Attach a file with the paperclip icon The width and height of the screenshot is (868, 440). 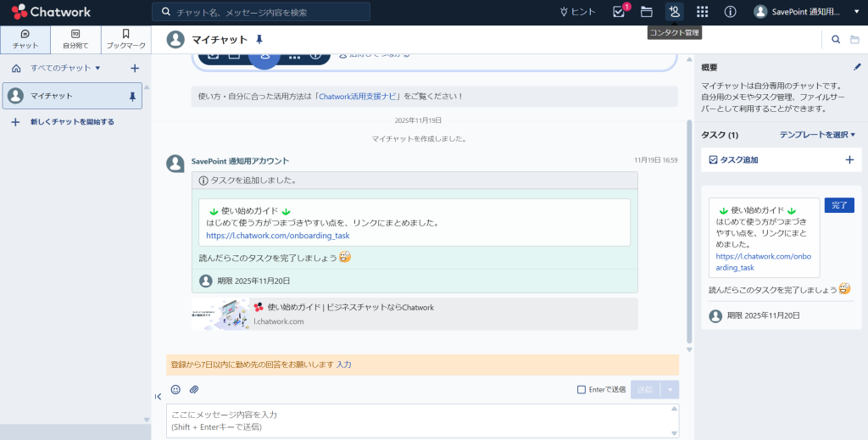[x=193, y=390]
